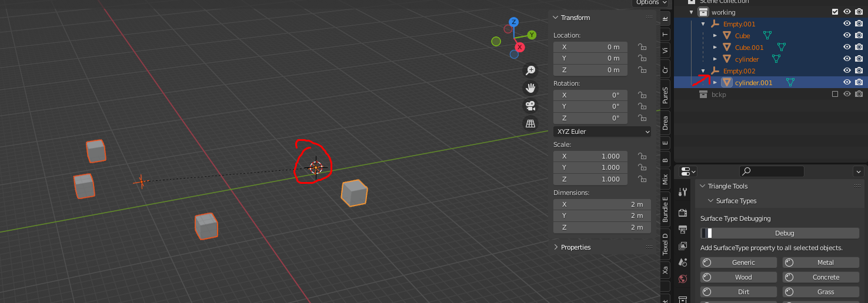Viewport: 868px width, 303px height.
Task: Toggle lock on Rotation Y
Action: point(642,106)
